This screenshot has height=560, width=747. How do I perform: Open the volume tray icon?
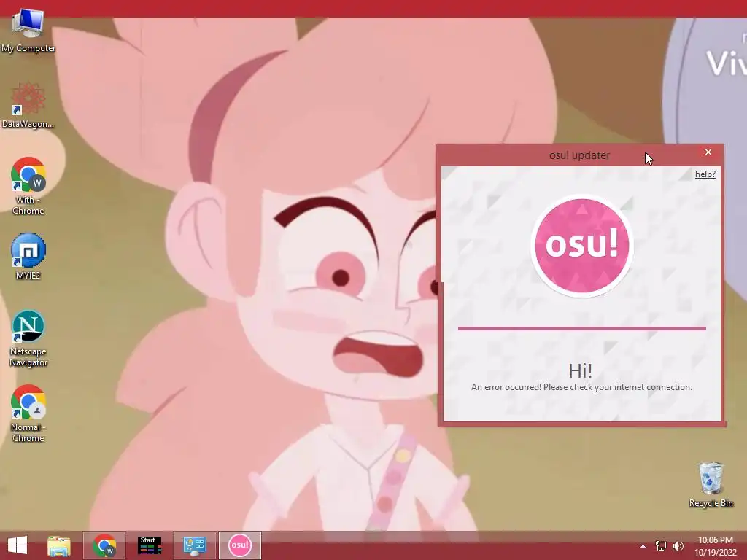pyautogui.click(x=678, y=545)
